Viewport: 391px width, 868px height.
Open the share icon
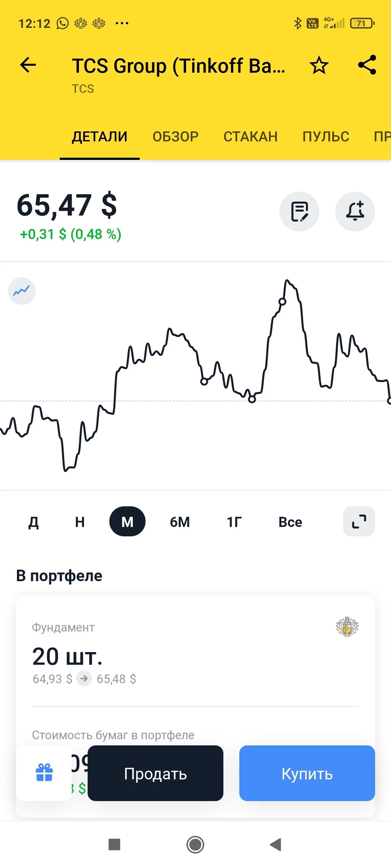pyautogui.click(x=367, y=65)
